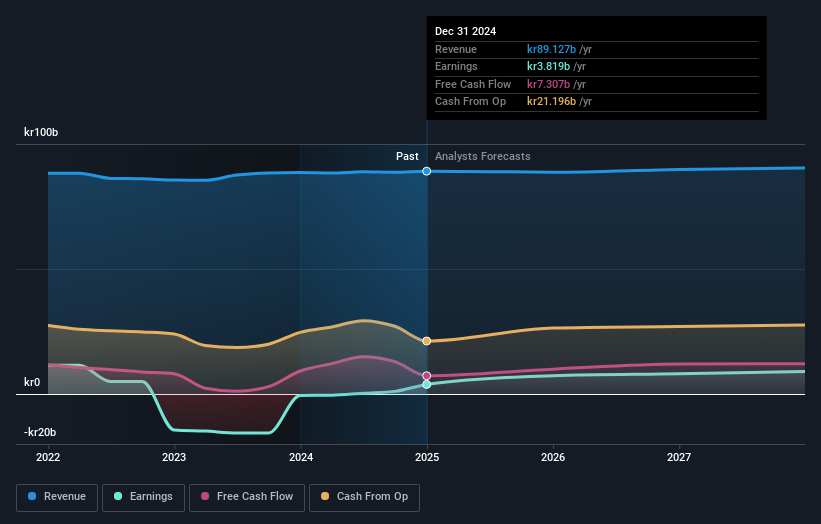The image size is (821, 524).
Task: Click the blue Revenue data point at 2025
Action: (427, 171)
